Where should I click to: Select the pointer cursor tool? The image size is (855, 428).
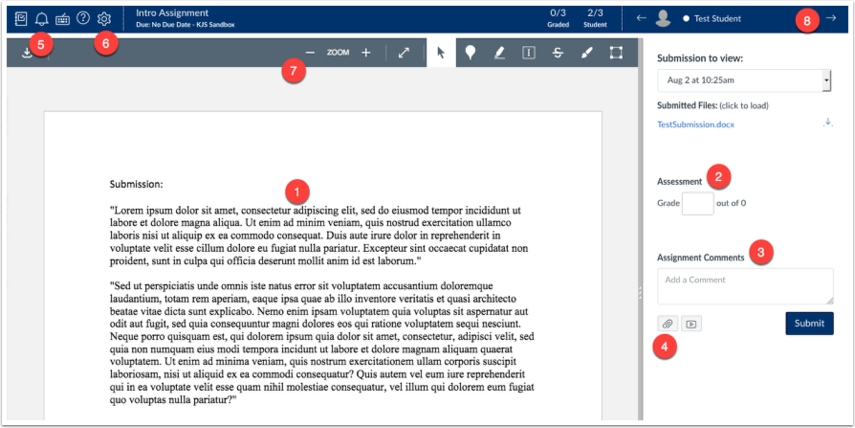(441, 53)
